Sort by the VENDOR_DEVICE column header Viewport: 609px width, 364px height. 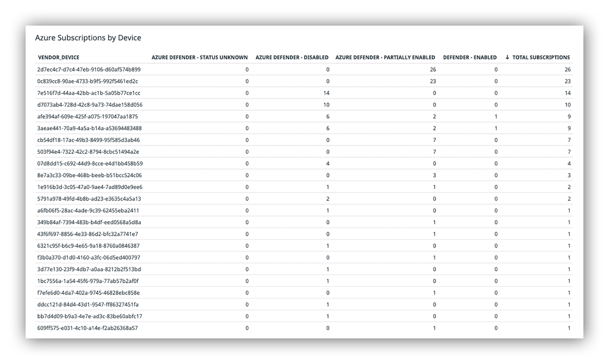tap(59, 58)
